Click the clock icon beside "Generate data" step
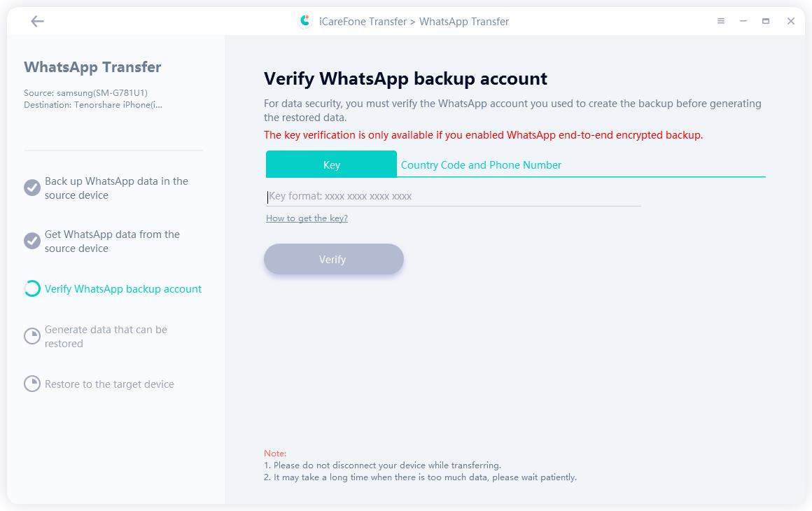Image resolution: width=812 pixels, height=511 pixels. click(x=31, y=336)
